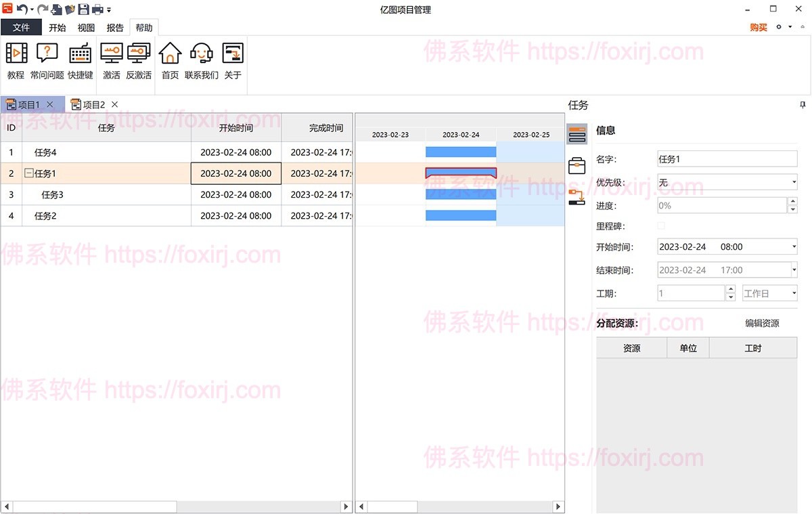The width and height of the screenshot is (812, 514).
Task: Click the 编辑资源 edit resources link
Action: [762, 323]
